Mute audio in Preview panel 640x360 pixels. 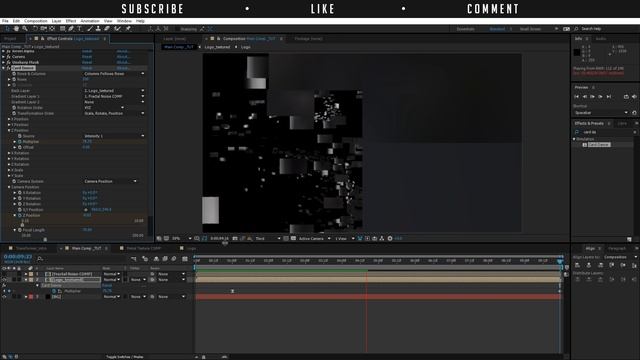(634, 97)
